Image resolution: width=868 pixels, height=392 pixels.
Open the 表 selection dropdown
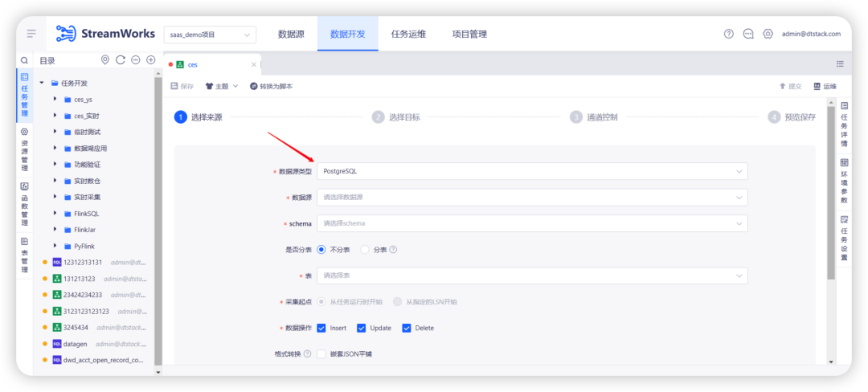(x=532, y=276)
